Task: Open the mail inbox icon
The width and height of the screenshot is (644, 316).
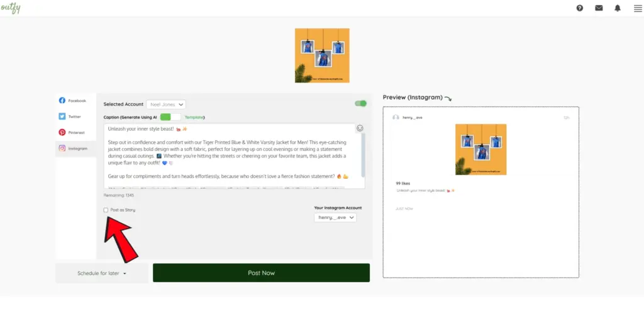Action: pos(599,8)
